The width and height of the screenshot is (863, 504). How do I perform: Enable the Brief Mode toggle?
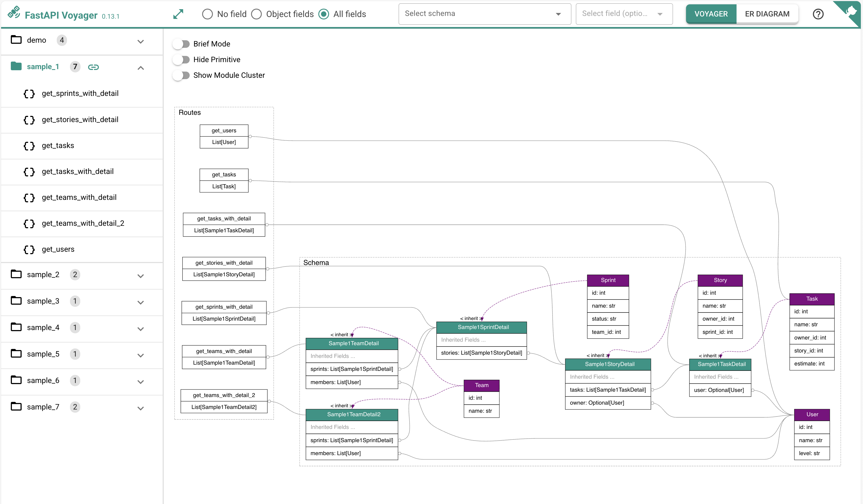tap(182, 44)
